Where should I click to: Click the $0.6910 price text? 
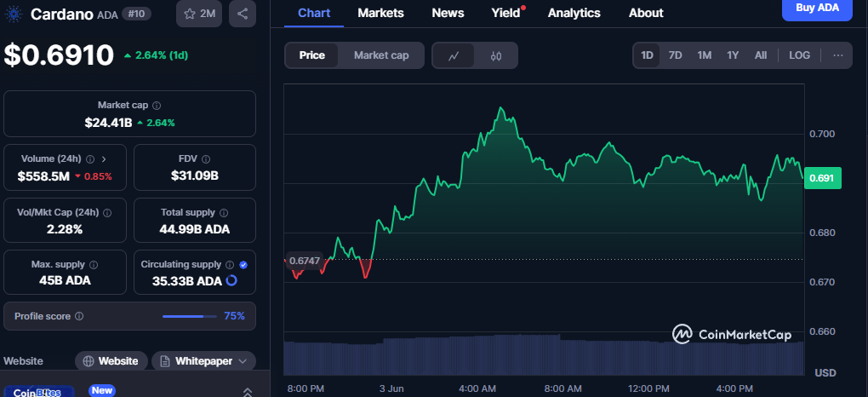tap(59, 55)
